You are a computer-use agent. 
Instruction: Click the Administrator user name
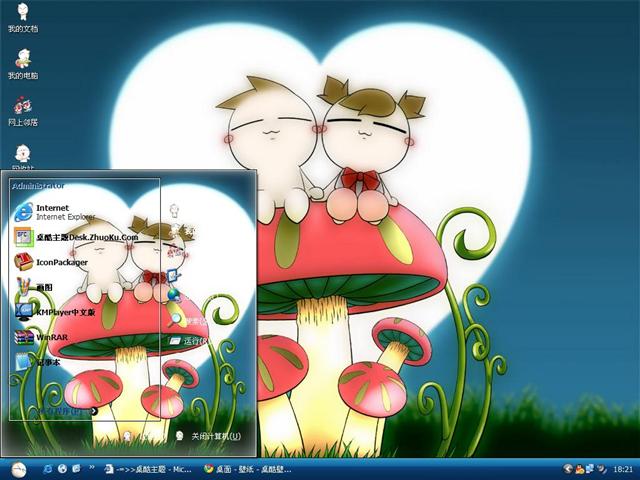(38, 186)
